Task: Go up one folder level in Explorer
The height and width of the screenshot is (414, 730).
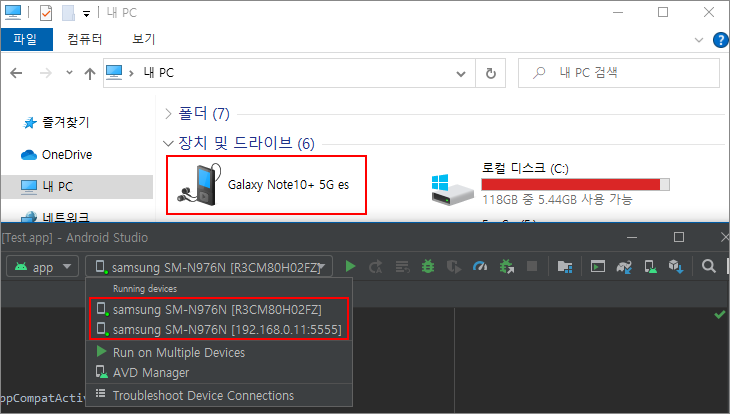Action: click(90, 73)
